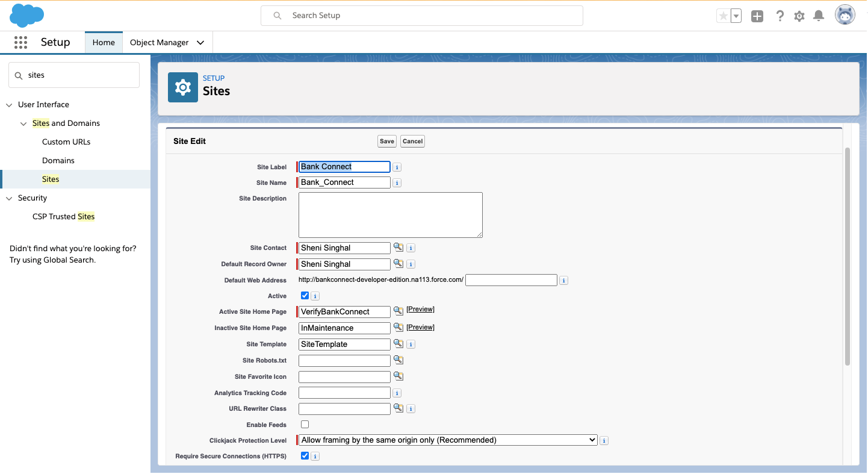
Task: Click the Site Description text area
Action: [391, 215]
